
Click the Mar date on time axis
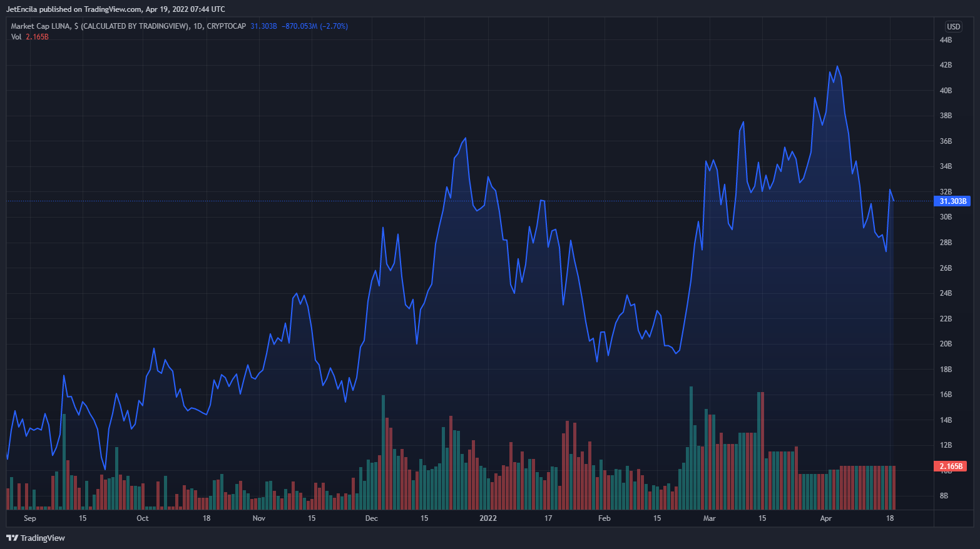[x=709, y=518]
